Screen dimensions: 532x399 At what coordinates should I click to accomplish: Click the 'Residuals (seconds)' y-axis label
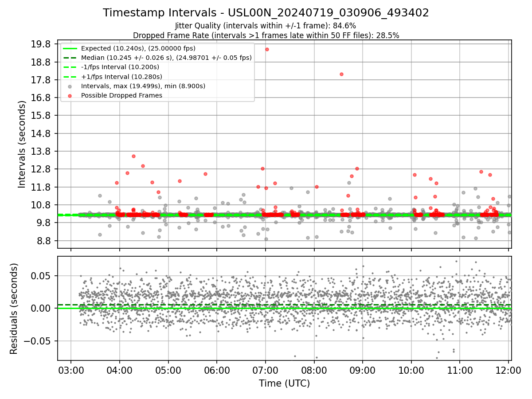pos(14,309)
